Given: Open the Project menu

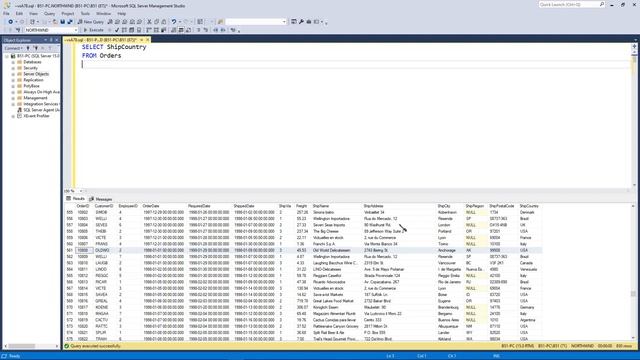Looking at the screenshot, I should pos(68,13).
